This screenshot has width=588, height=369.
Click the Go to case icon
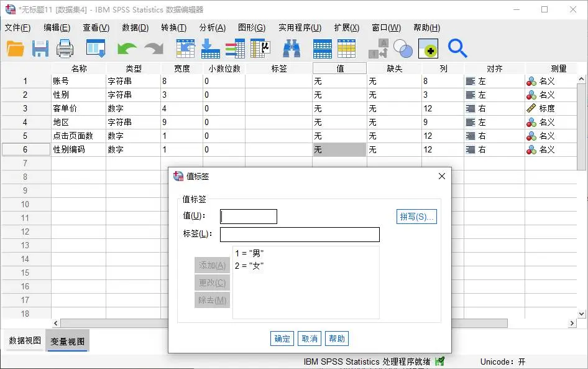[186, 49]
